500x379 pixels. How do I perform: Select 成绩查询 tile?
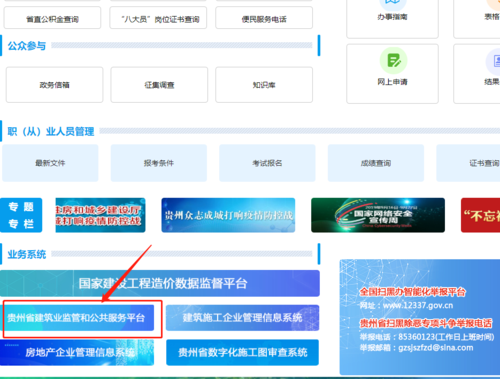click(x=376, y=163)
